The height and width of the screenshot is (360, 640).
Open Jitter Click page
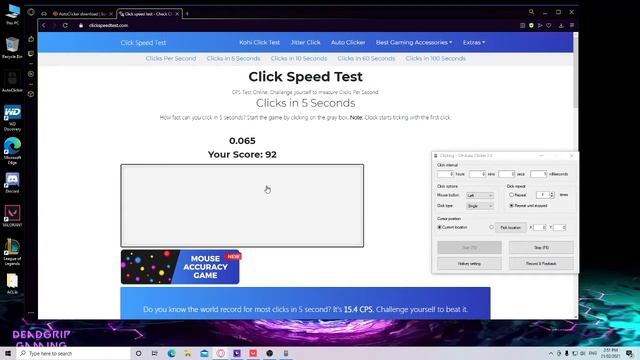tap(305, 42)
